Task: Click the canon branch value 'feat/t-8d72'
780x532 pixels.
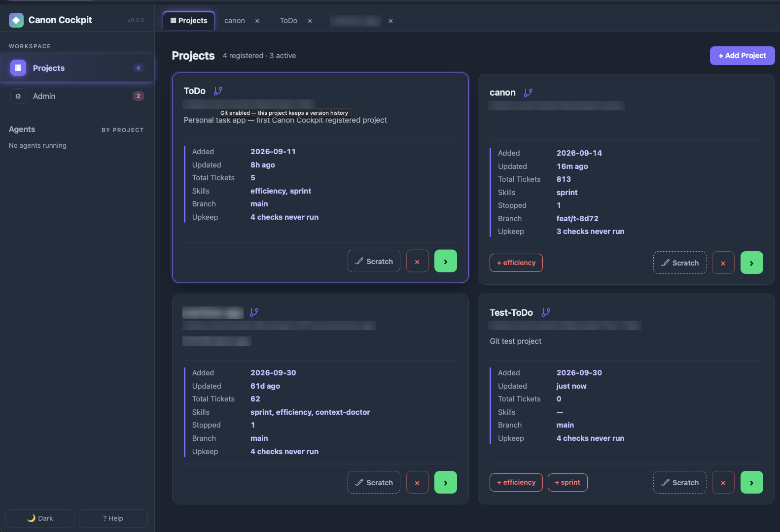Action: click(577, 219)
